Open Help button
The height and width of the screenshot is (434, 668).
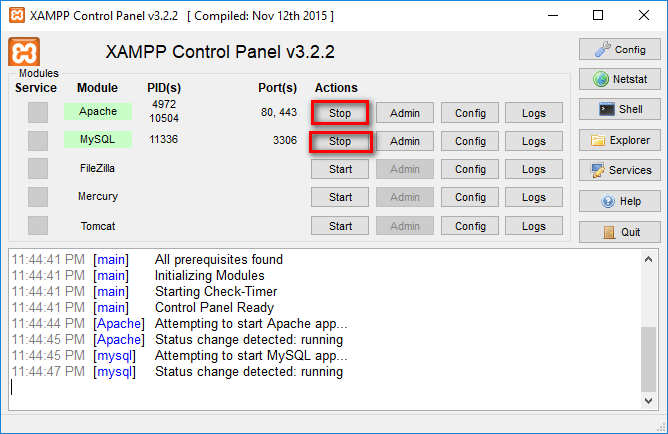(x=620, y=201)
